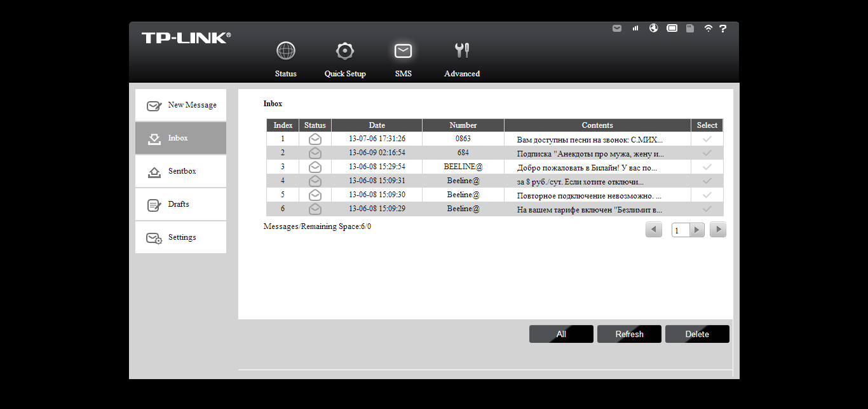The width and height of the screenshot is (868, 409).
Task: Click sender number 684
Action: pyautogui.click(x=463, y=153)
